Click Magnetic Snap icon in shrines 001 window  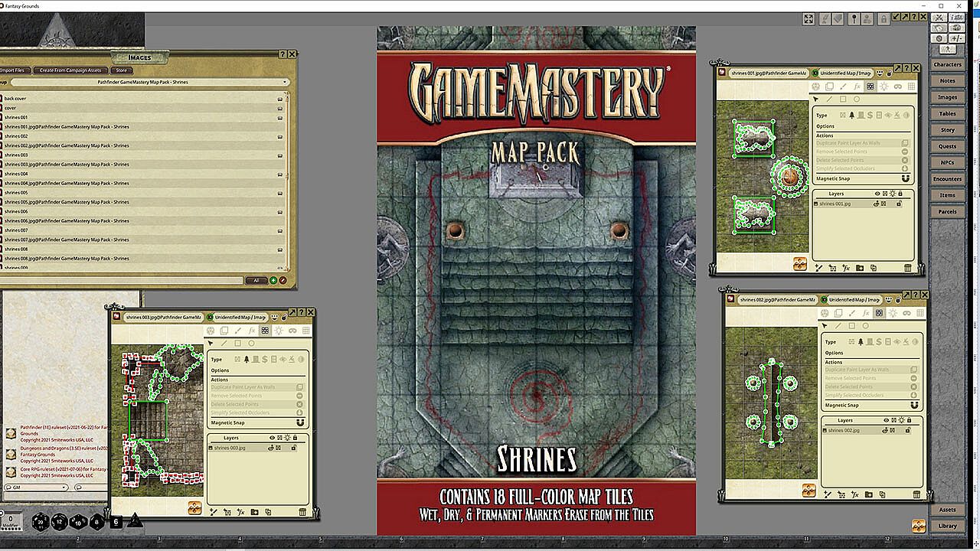905,178
